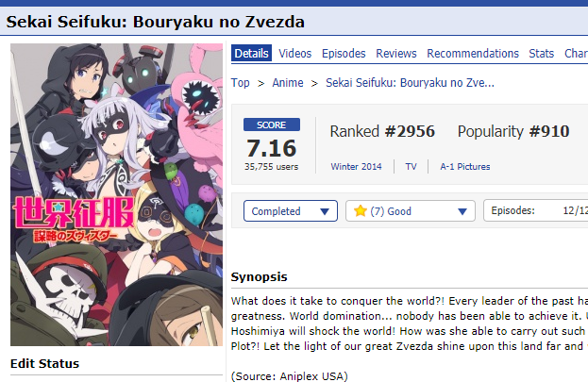Open the partially visible Characters tab
This screenshot has width=588, height=382.
[x=576, y=53]
